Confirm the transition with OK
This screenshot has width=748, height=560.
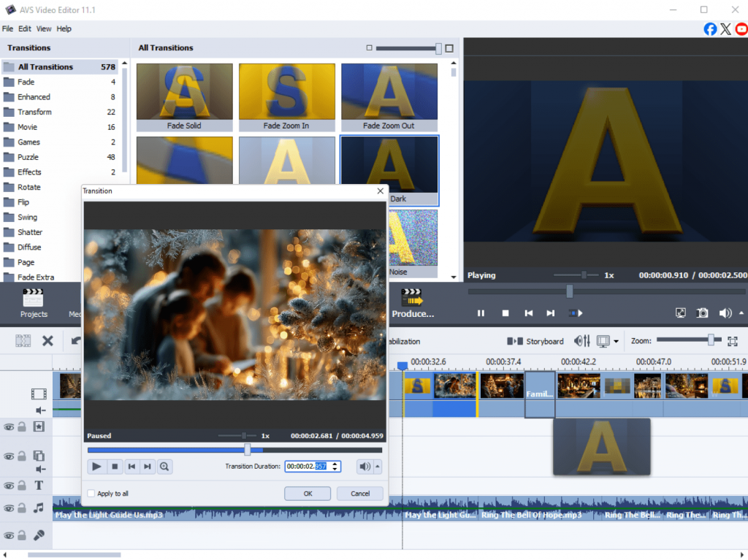pos(308,494)
